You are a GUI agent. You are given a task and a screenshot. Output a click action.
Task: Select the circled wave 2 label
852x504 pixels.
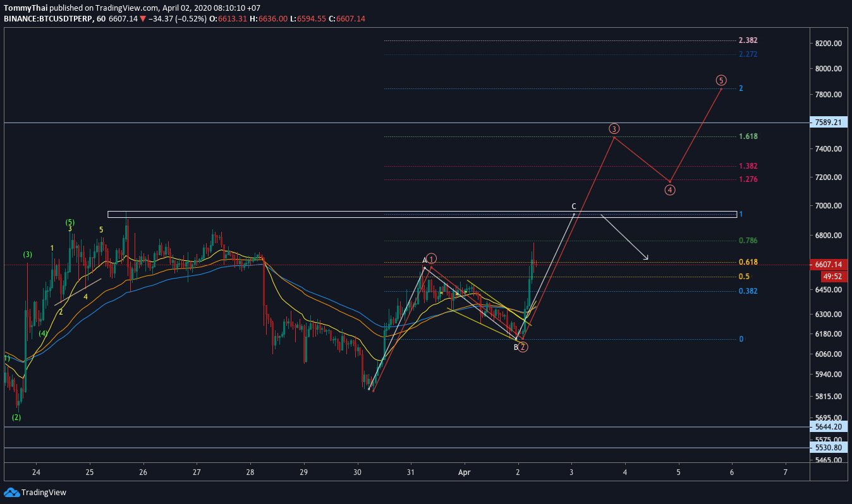tap(523, 347)
